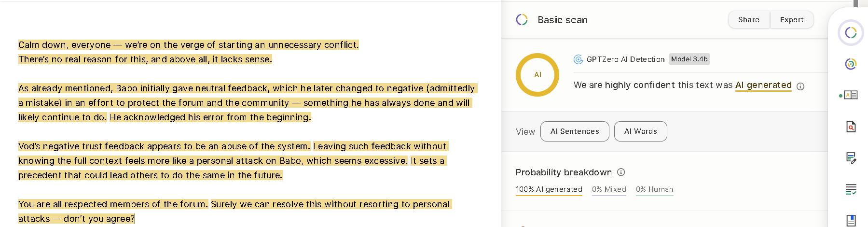Click the GPTZero AI Detection logo icon
868x227 pixels.
coord(578,59)
